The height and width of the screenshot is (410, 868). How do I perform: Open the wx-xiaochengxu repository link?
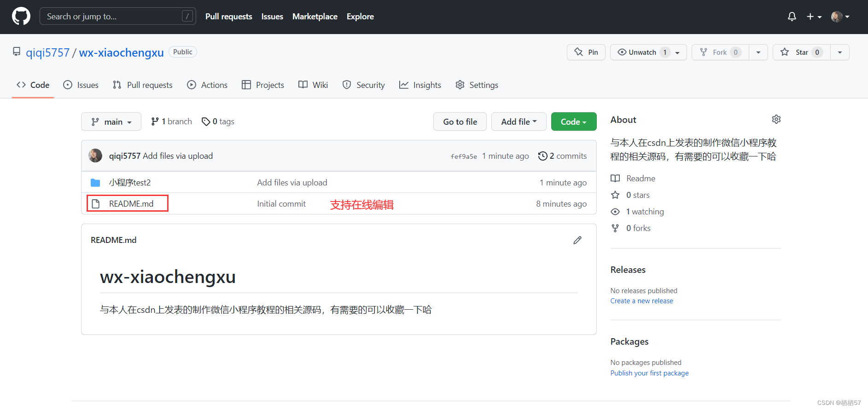[x=122, y=52]
